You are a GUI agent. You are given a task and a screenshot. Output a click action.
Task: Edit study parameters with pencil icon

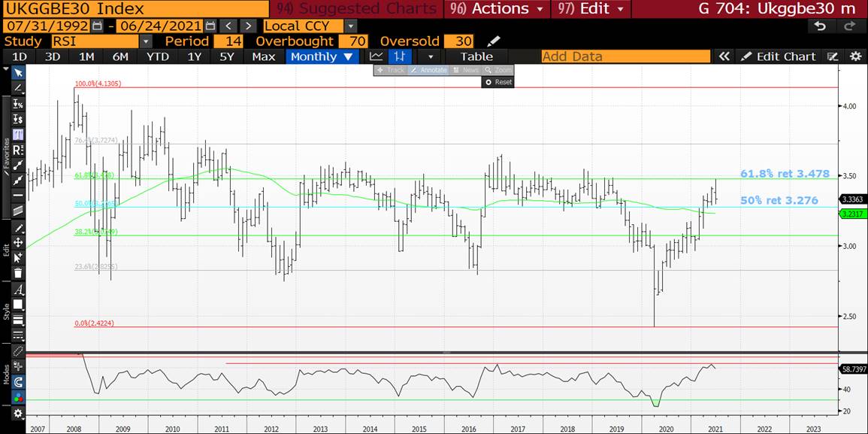[x=493, y=41]
